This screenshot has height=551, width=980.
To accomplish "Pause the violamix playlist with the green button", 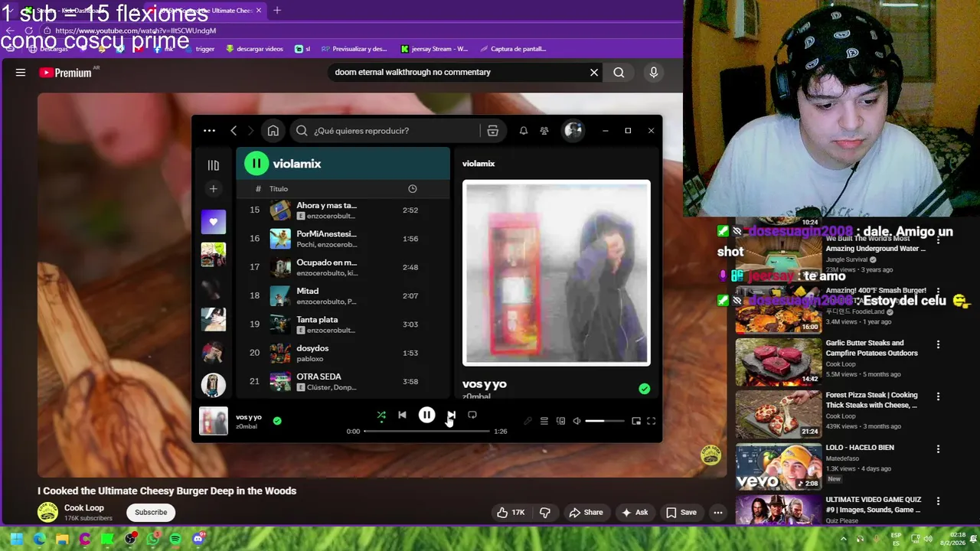I will [256, 163].
